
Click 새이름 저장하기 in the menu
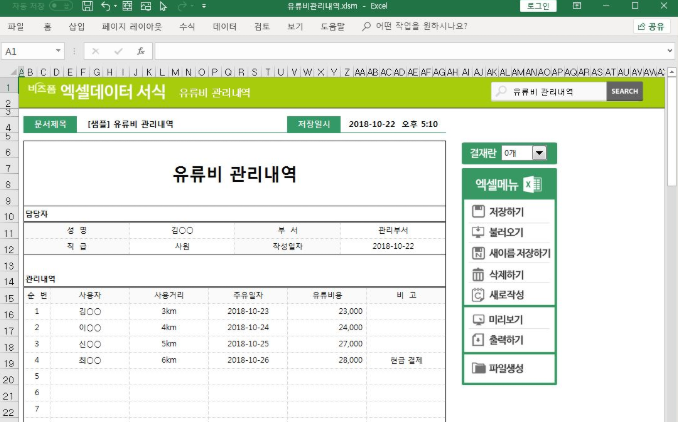coord(510,253)
